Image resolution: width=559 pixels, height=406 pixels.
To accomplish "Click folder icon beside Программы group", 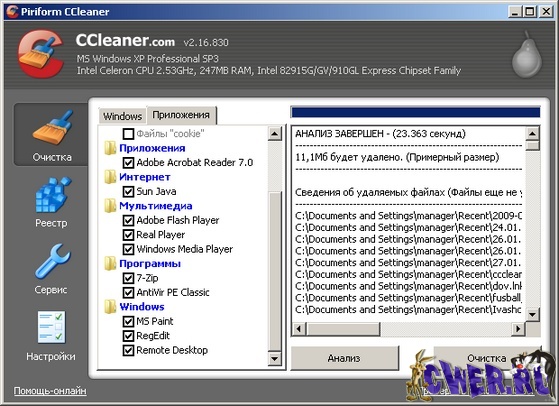I will coord(110,263).
